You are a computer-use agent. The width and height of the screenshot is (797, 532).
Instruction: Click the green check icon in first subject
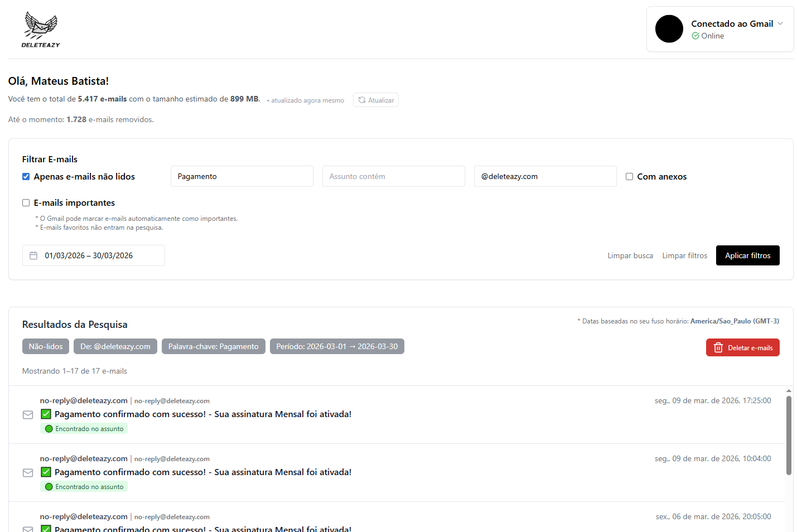[x=45, y=414]
